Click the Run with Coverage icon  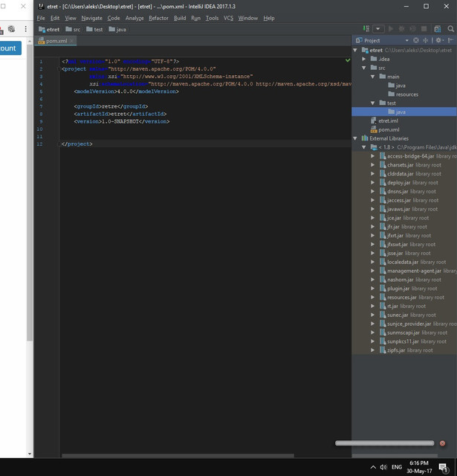tap(412, 29)
